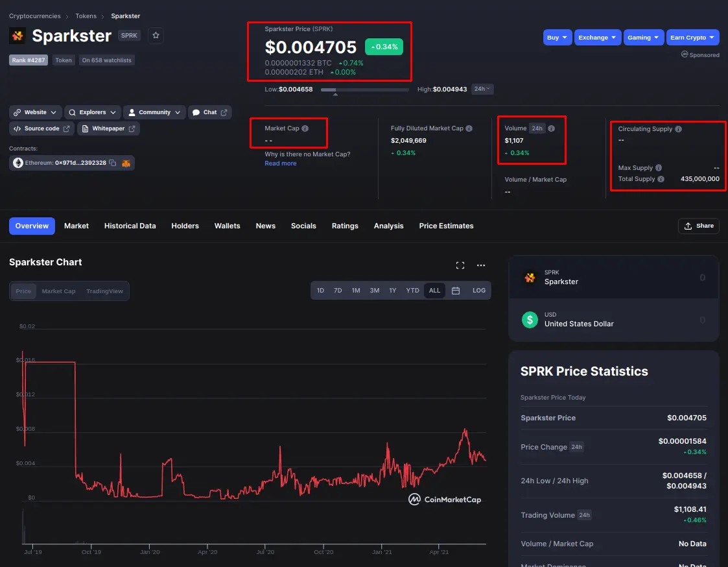Click the Trading Volume 24h badge
Image resolution: width=728 pixels, height=567 pixels.
coord(585,515)
